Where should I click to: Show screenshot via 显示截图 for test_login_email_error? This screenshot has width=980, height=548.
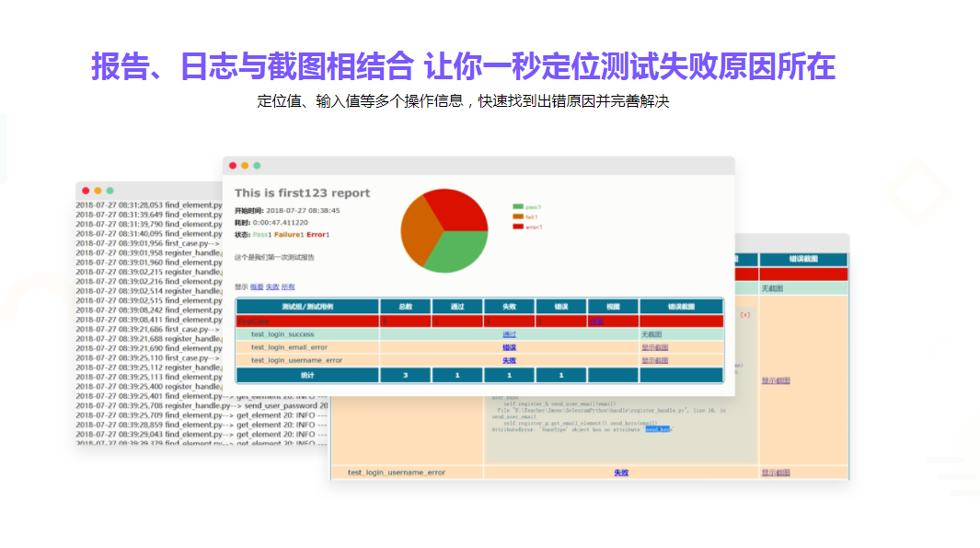(654, 346)
